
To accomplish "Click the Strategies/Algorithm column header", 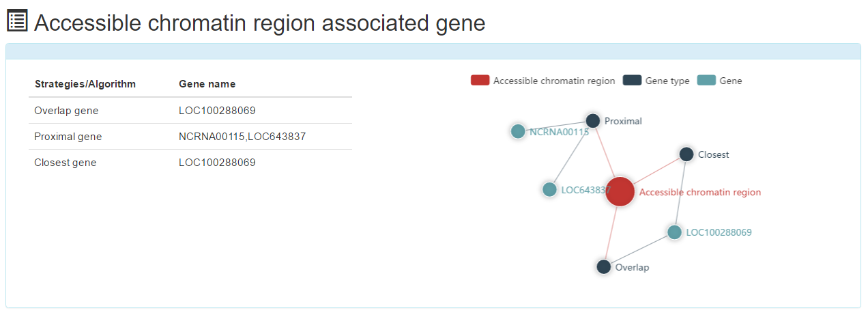I will (85, 84).
